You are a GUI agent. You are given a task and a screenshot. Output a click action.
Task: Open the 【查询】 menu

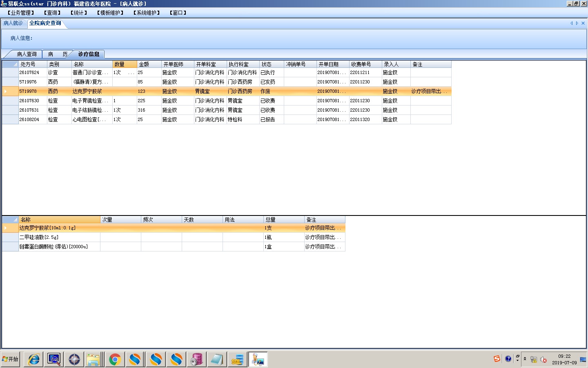coord(52,13)
